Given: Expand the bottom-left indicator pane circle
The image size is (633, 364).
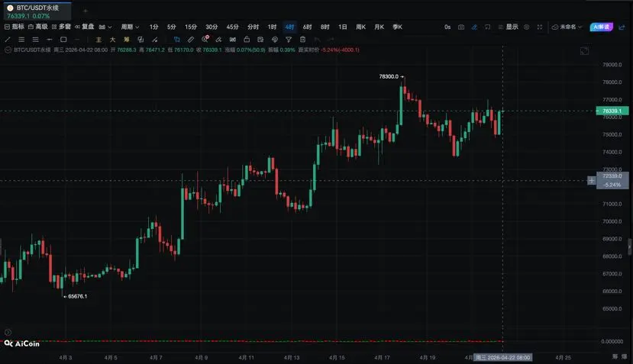Looking at the screenshot, I should 8,332.
